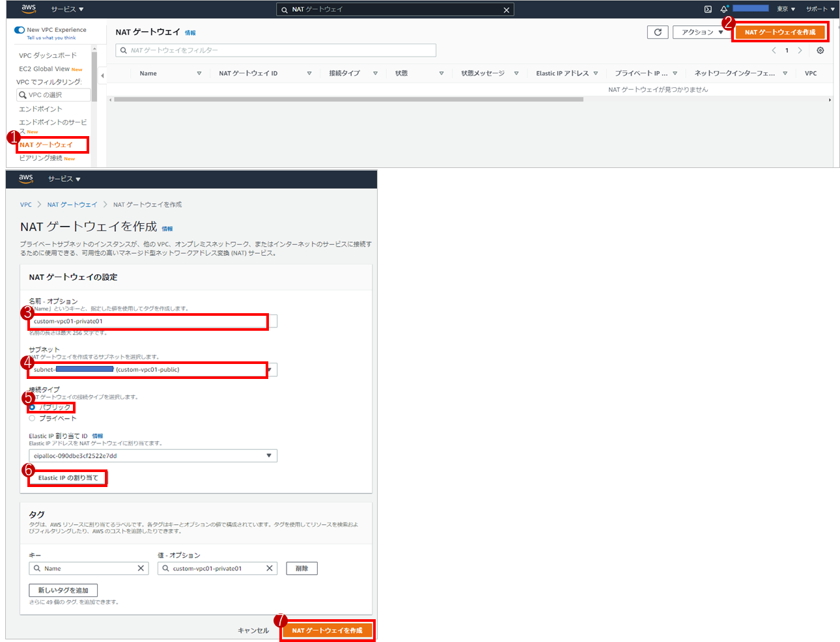Screen dimensions: 840x642
Task: Select the プライベート connection type radio
Action: coord(32,418)
